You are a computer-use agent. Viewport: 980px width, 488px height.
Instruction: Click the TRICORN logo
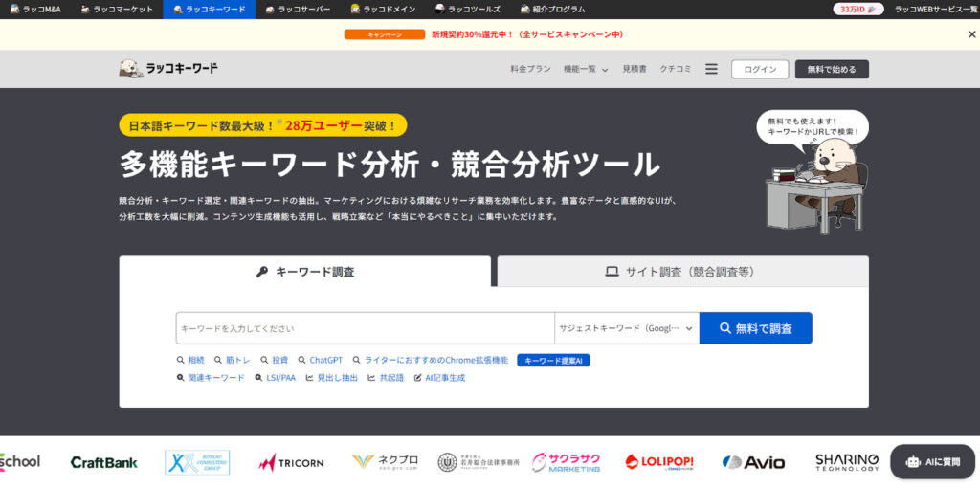pos(291,462)
